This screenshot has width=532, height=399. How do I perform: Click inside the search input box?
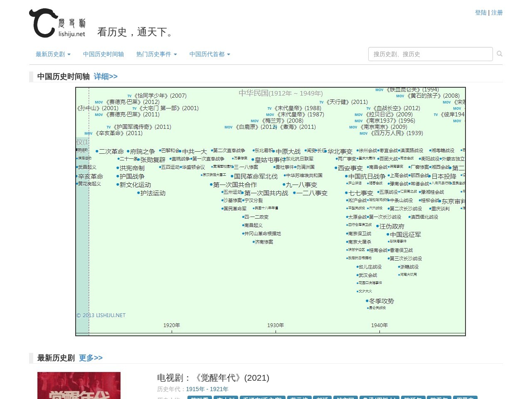(x=428, y=54)
